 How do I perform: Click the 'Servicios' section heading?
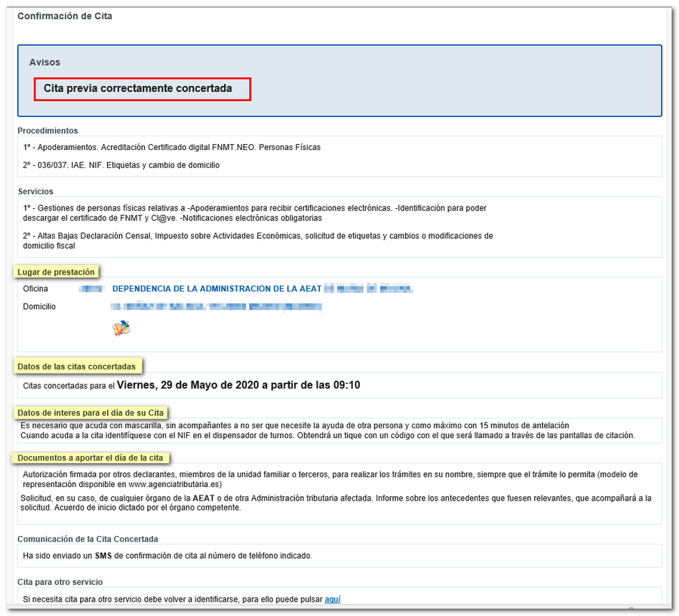coord(35,192)
